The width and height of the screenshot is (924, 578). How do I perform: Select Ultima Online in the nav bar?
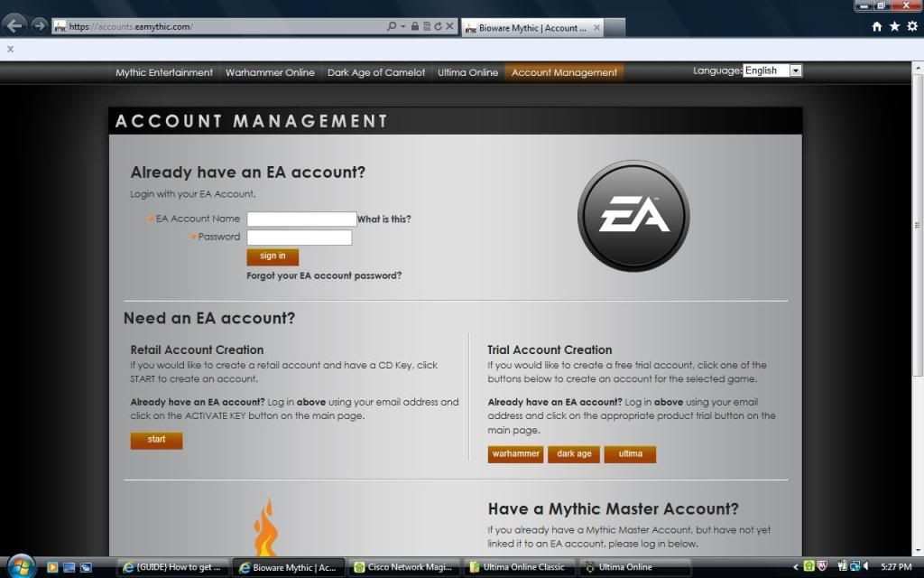click(x=468, y=72)
